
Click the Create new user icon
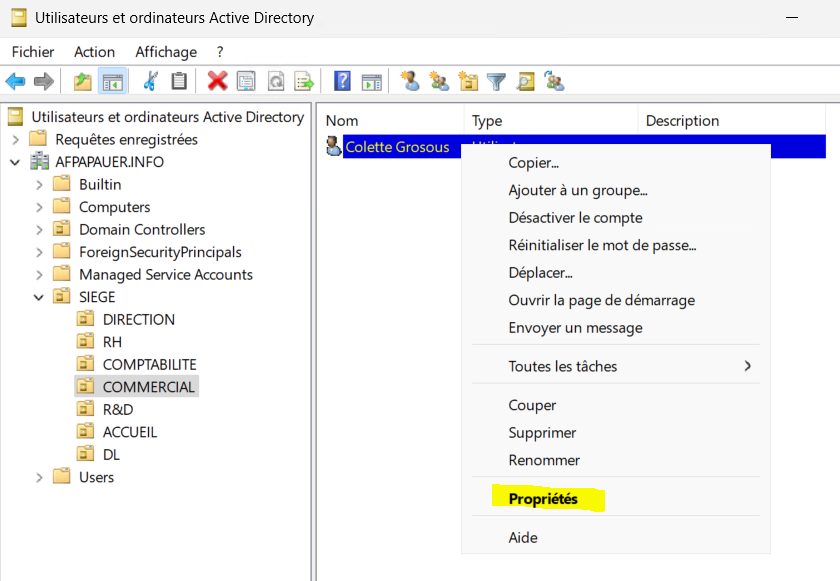point(411,81)
